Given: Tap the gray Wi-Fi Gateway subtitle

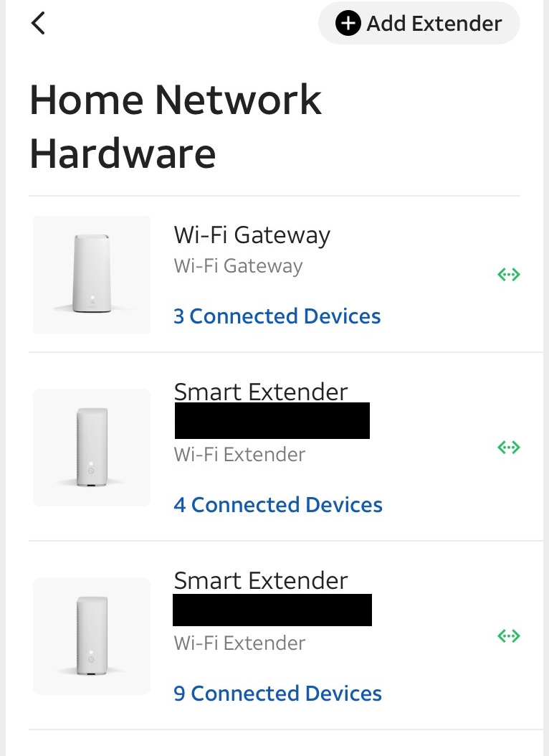Looking at the screenshot, I should (237, 266).
